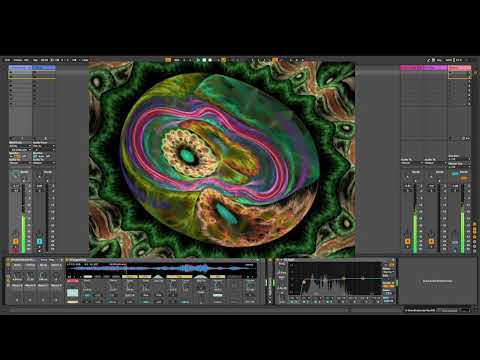
Task: Click the first macro knob in the Instrument Rack
Action: click(17, 276)
